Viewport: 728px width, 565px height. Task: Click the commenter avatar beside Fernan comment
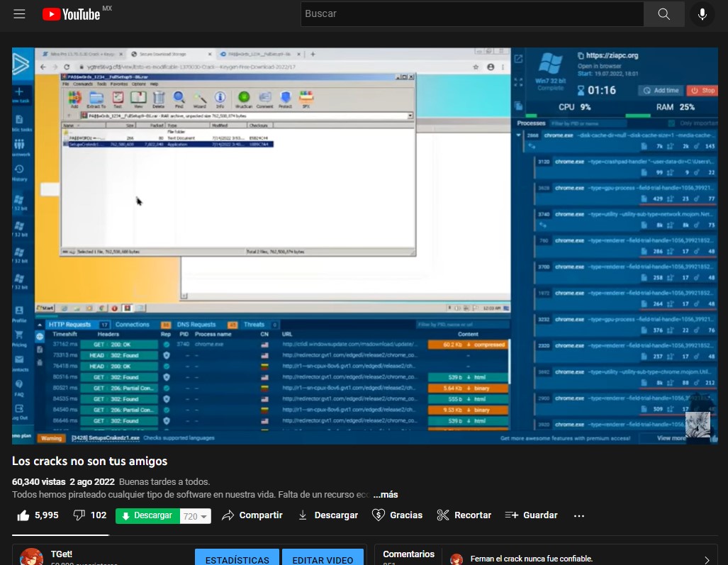tap(457, 559)
